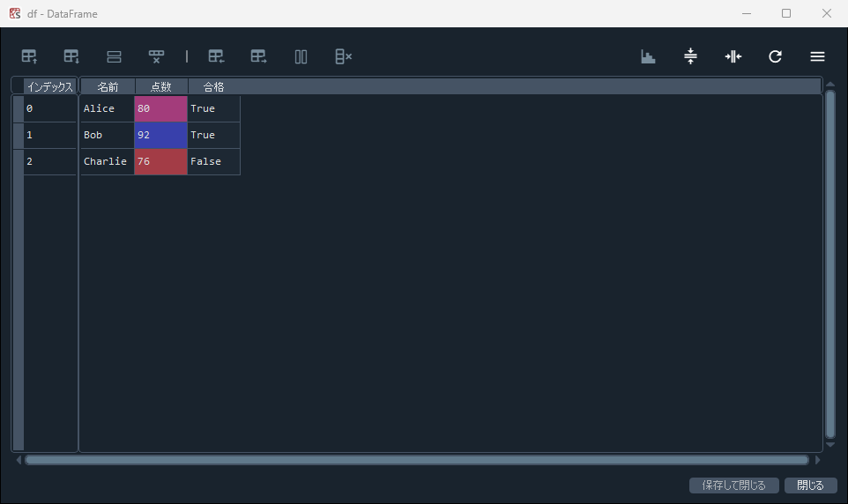The width and height of the screenshot is (848, 504).
Task: Show histogram chart icon
Action: [648, 56]
